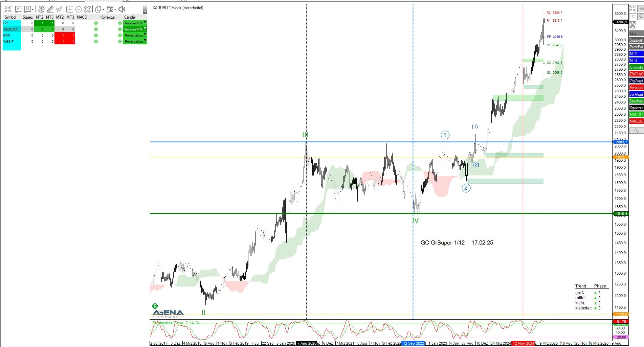The image size is (644, 347).
Task: Refresh the chart data
Action: (x=41, y=9)
